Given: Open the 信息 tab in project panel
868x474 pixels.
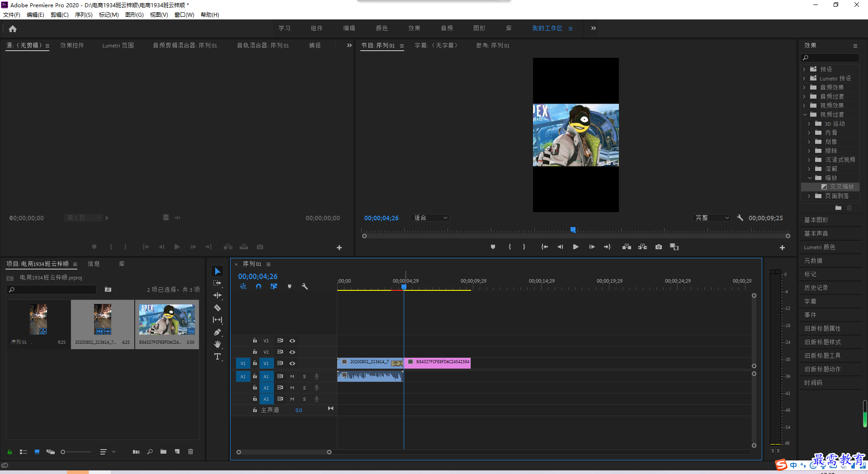Looking at the screenshot, I should (94, 264).
